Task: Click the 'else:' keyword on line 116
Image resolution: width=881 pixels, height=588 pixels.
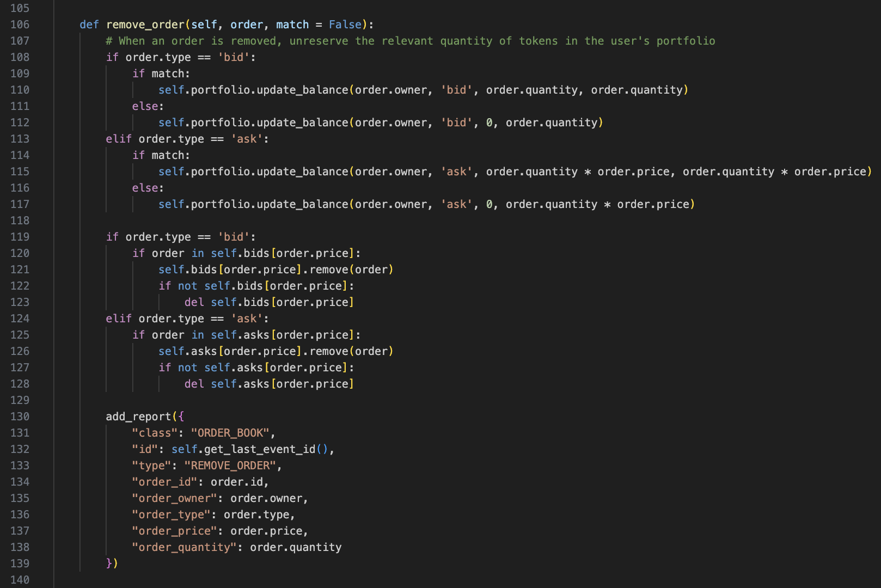Action: click(148, 188)
